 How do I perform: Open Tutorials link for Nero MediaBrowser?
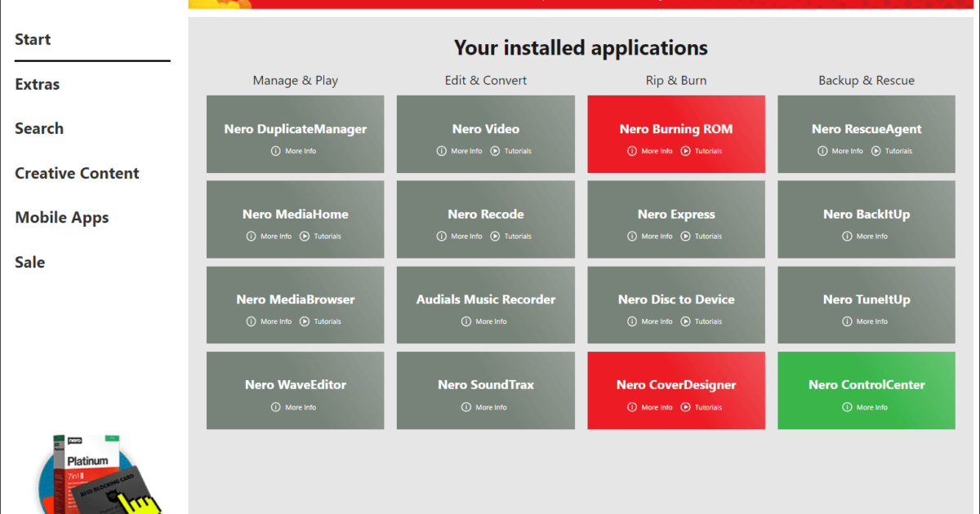point(327,321)
